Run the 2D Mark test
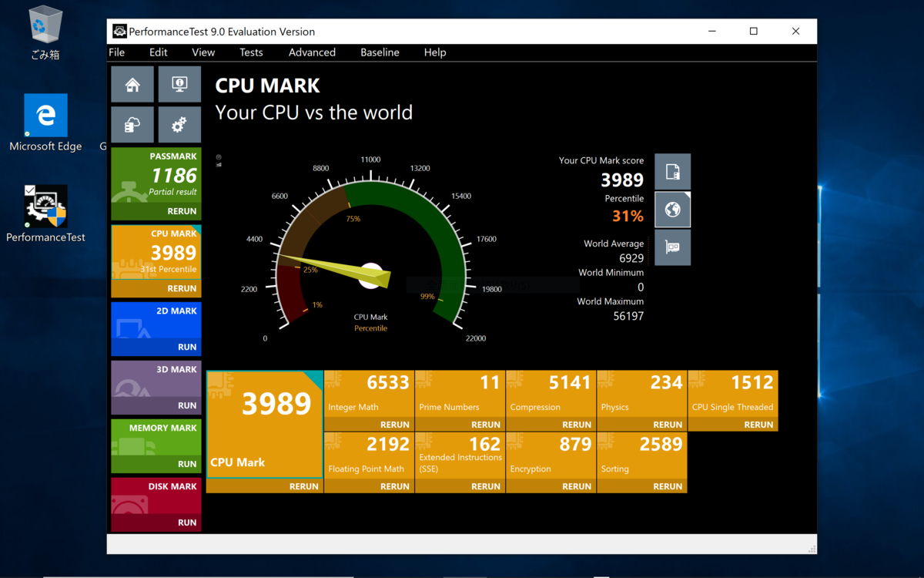This screenshot has height=578, width=924. [x=187, y=347]
